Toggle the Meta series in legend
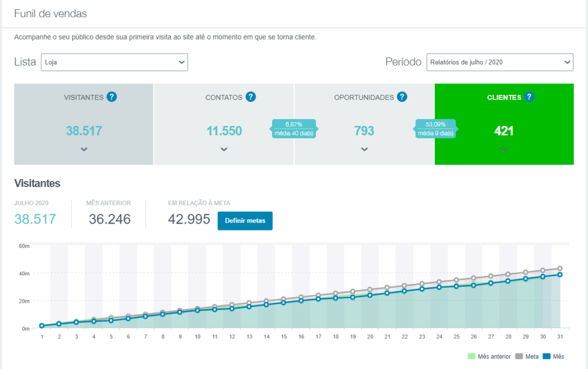This screenshot has height=369, width=588. (x=520, y=356)
